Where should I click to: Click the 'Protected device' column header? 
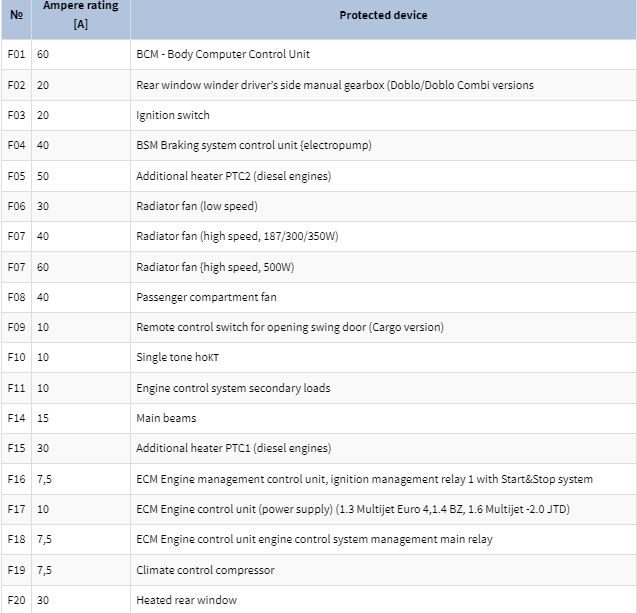pyautogui.click(x=383, y=15)
